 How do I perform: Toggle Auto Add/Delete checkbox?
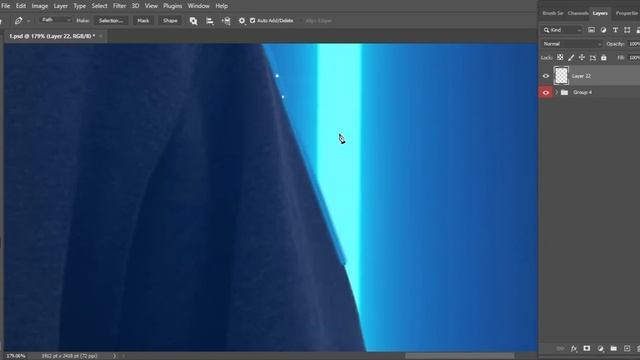pyautogui.click(x=252, y=20)
